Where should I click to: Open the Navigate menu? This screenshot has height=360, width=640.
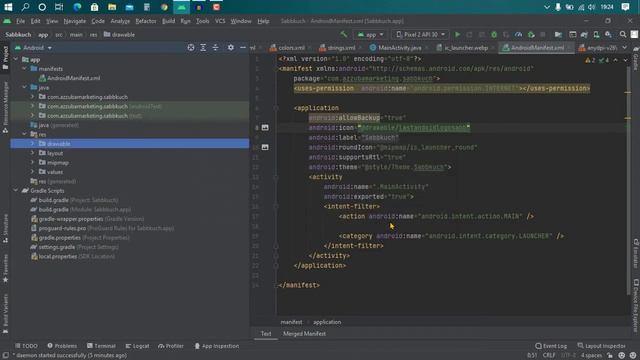[75, 21]
